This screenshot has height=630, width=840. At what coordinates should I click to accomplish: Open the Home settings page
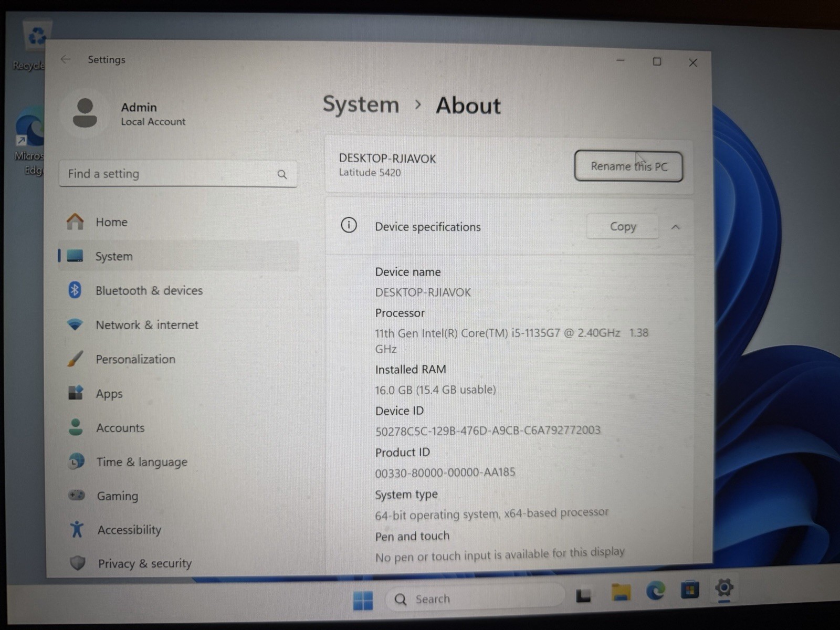178,222
